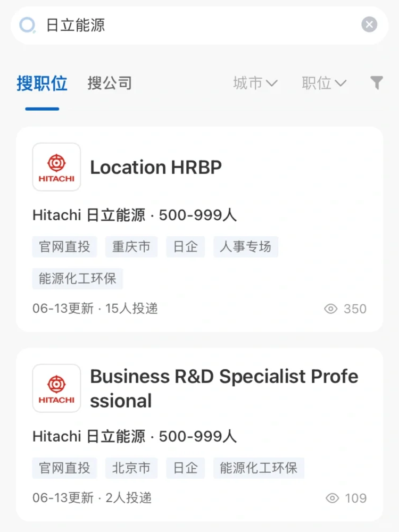Open the Location HRBP job title

156,167
